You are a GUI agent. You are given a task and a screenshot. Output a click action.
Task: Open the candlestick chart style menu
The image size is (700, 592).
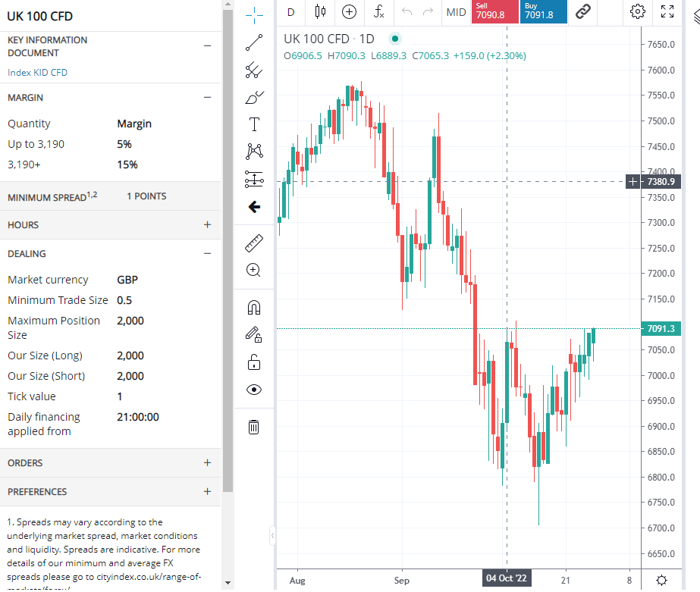pos(319,11)
